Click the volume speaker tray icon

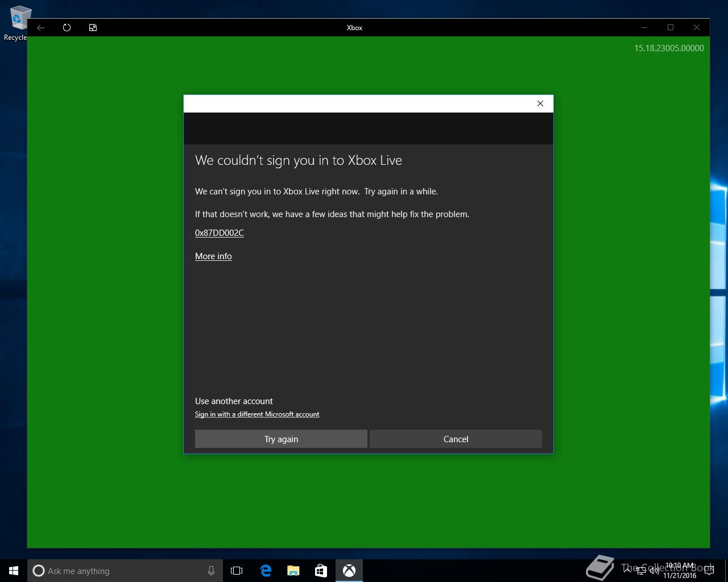point(655,571)
